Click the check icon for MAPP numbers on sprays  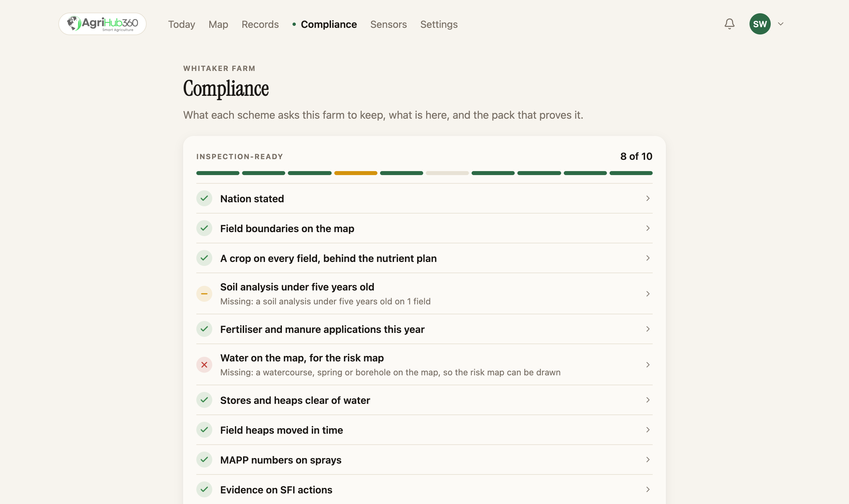tap(204, 460)
